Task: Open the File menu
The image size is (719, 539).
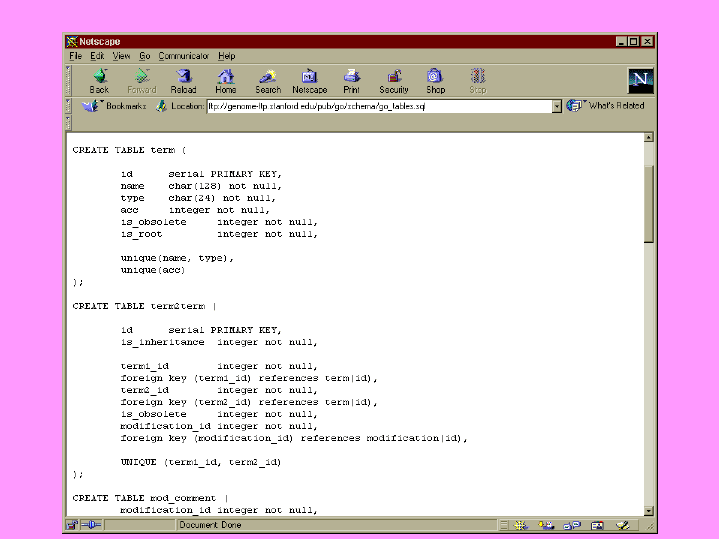Action: pyautogui.click(x=75, y=56)
